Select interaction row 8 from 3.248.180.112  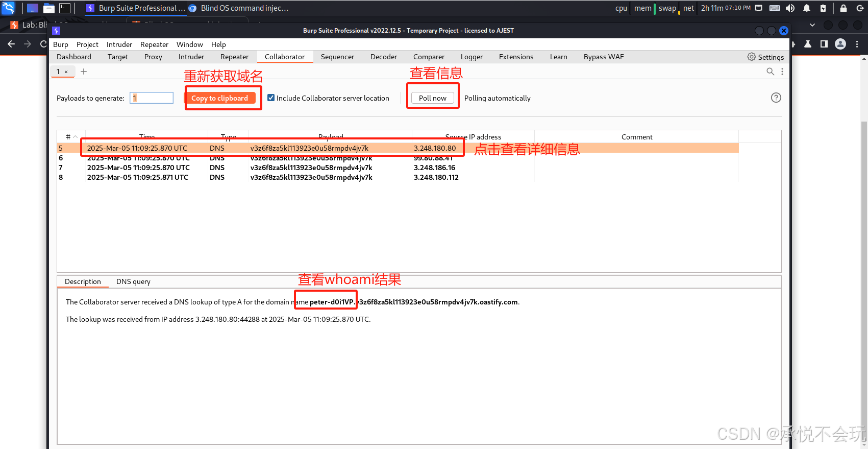pos(398,177)
